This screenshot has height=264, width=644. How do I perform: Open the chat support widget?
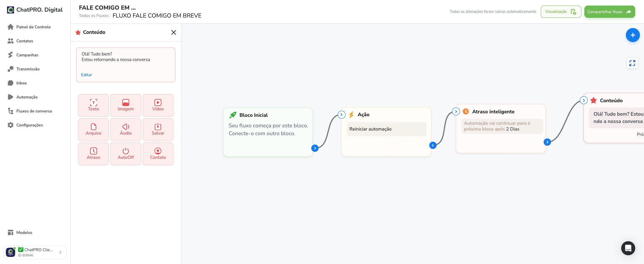[x=628, y=248]
